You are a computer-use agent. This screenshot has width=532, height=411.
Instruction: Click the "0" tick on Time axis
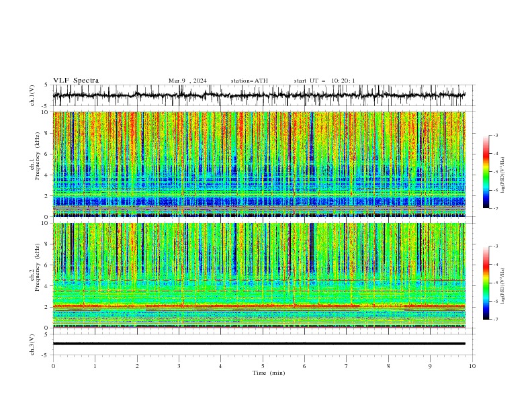[x=53, y=366]
